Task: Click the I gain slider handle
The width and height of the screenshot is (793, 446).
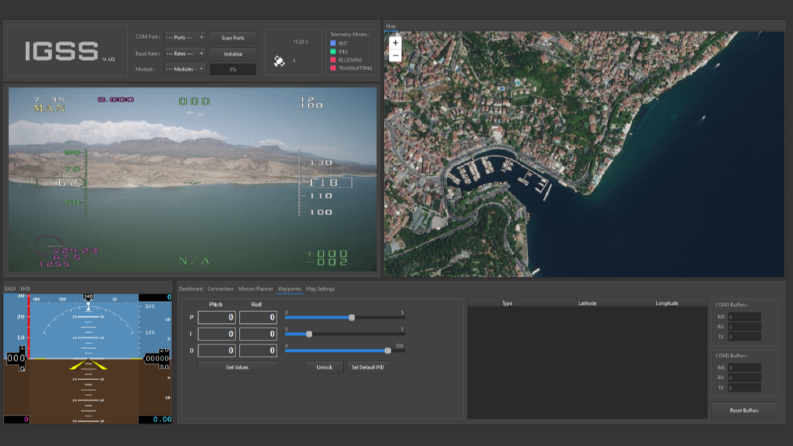Action: (x=309, y=334)
